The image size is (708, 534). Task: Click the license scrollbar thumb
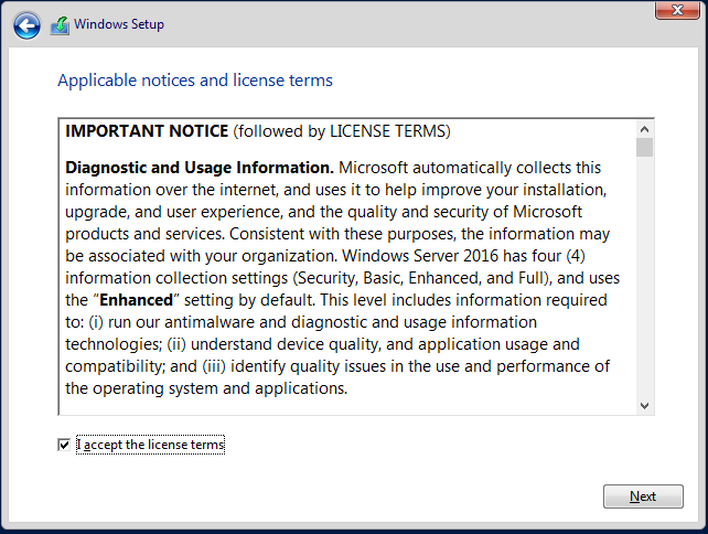coord(644,148)
